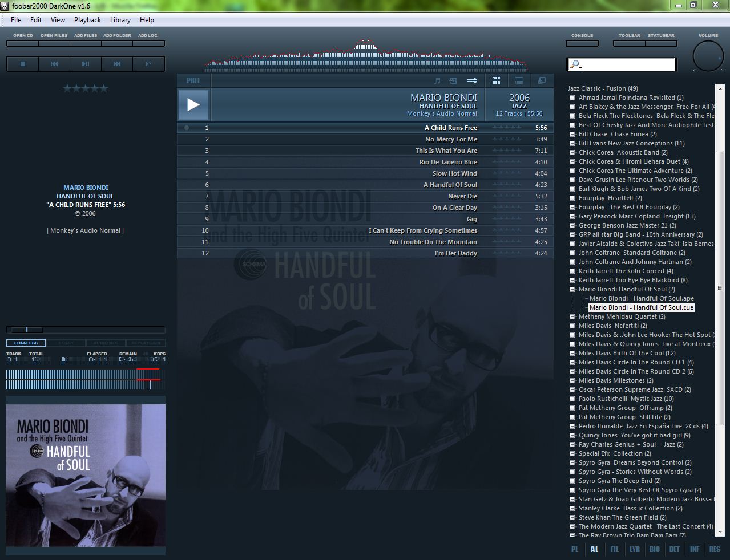Click the playback order arrows icon
Screen dimensions: 730x560
click(472, 80)
